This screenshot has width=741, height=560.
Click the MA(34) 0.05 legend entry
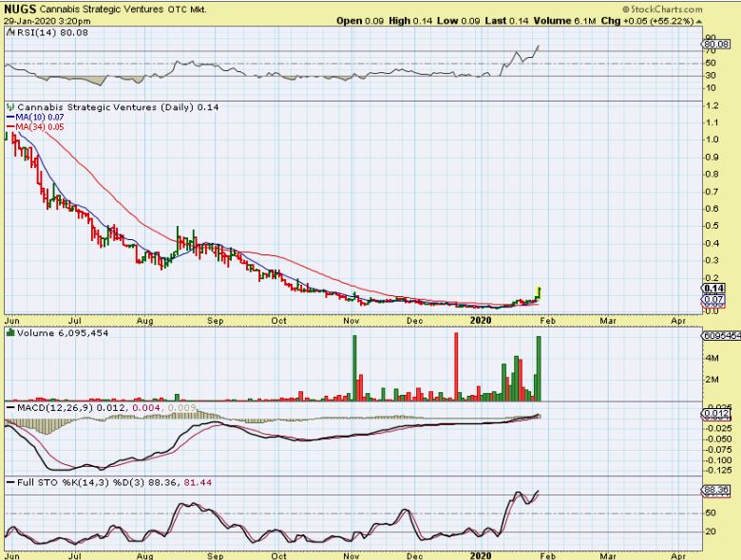(x=40, y=126)
